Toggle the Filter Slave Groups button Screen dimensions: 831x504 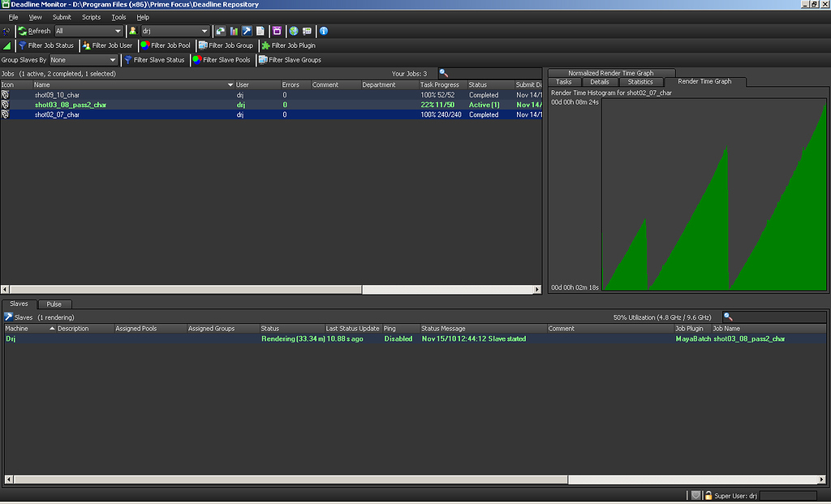290,59
